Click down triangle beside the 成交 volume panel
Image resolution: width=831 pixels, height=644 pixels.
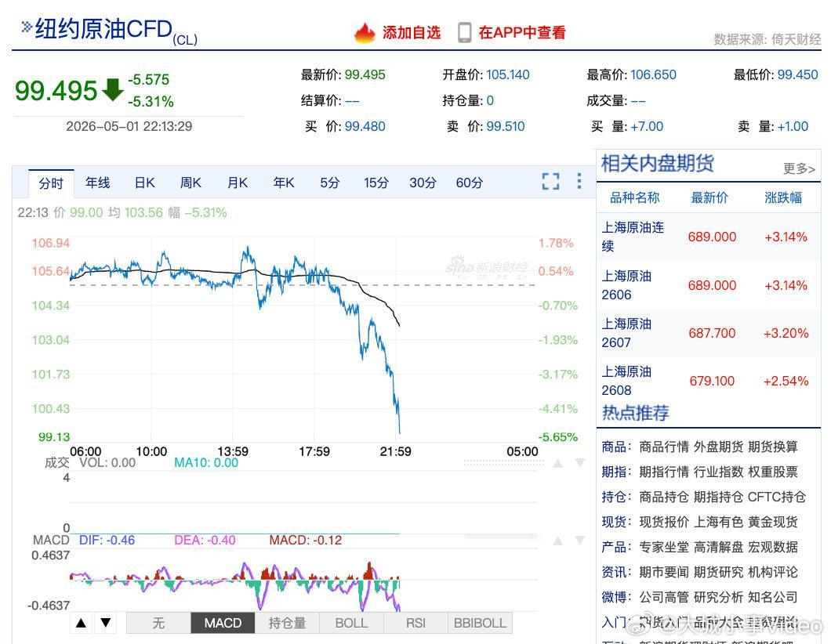[580, 463]
